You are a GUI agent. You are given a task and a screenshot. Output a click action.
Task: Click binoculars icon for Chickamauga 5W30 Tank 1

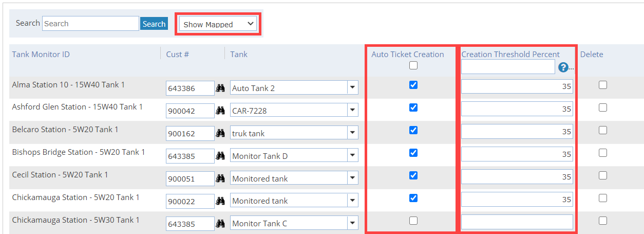(x=221, y=224)
